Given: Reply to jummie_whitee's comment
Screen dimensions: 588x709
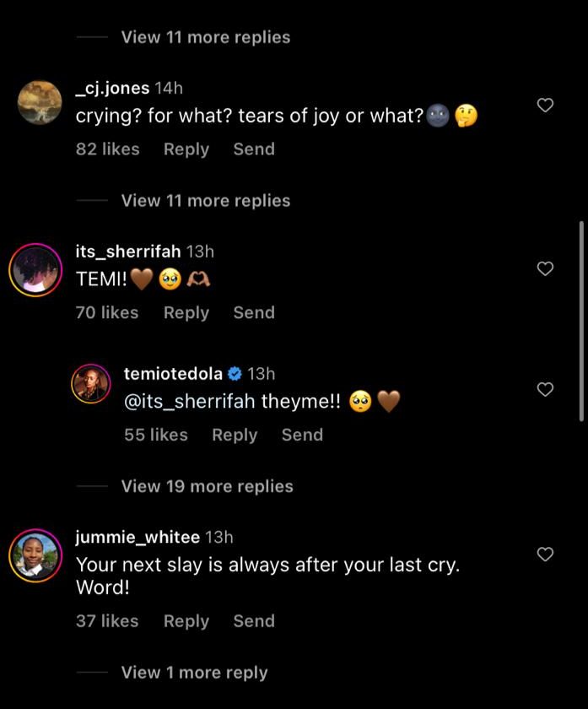Looking at the screenshot, I should coord(186,621).
